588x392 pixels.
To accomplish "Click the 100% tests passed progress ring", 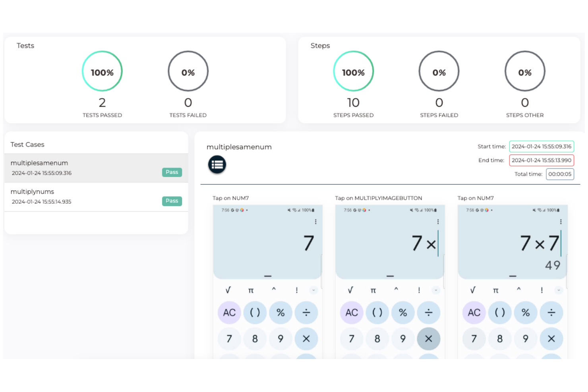I will [102, 71].
